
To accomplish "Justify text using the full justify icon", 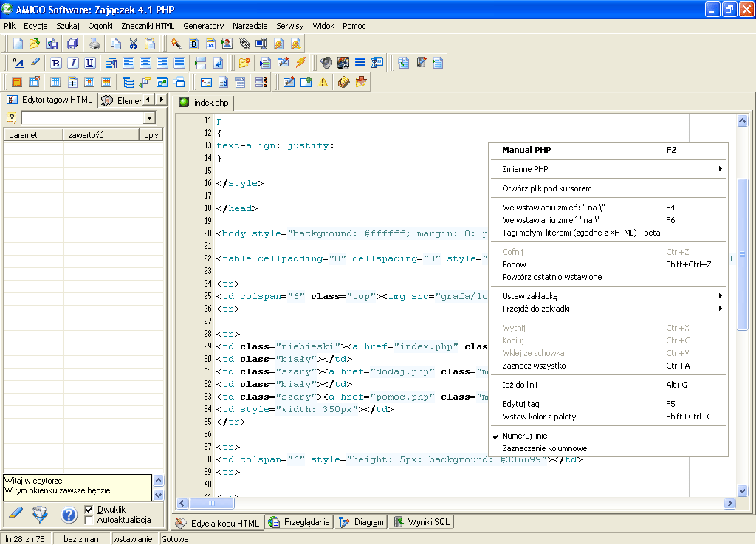I will (x=179, y=63).
